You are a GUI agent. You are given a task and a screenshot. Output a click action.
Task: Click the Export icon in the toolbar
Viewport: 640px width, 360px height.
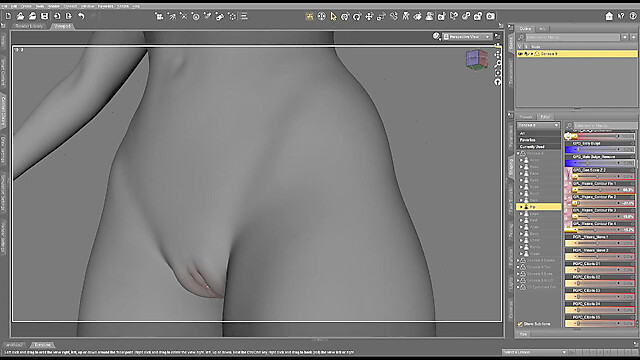[x=69, y=16]
